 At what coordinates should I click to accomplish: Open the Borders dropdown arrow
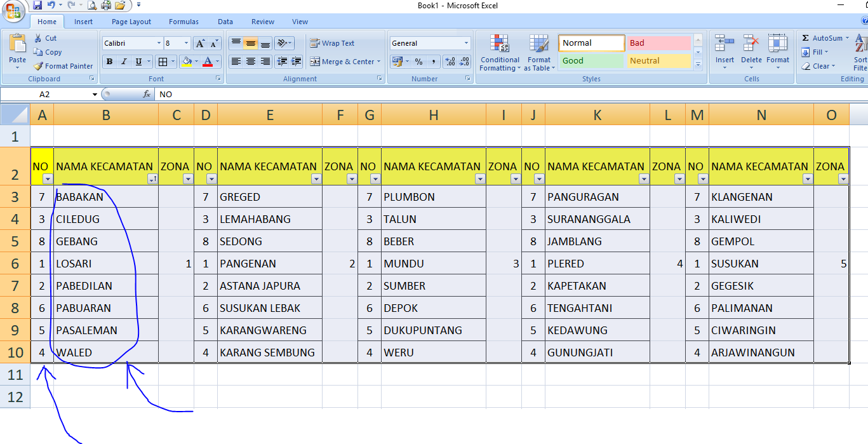(173, 62)
